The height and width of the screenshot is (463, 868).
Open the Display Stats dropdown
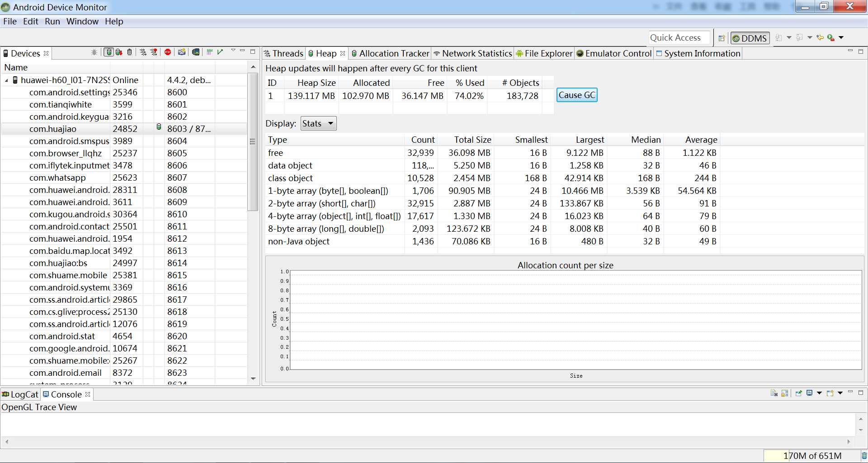(x=319, y=123)
